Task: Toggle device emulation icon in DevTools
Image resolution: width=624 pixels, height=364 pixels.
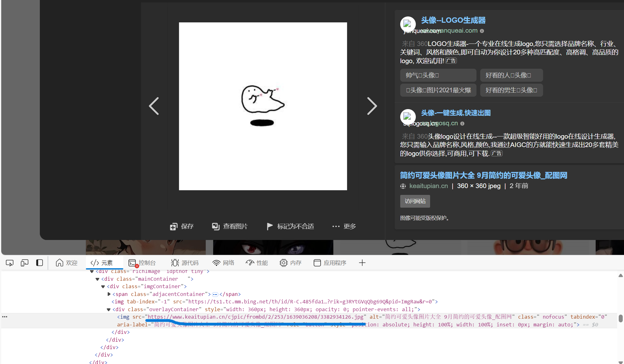Action: (25, 263)
